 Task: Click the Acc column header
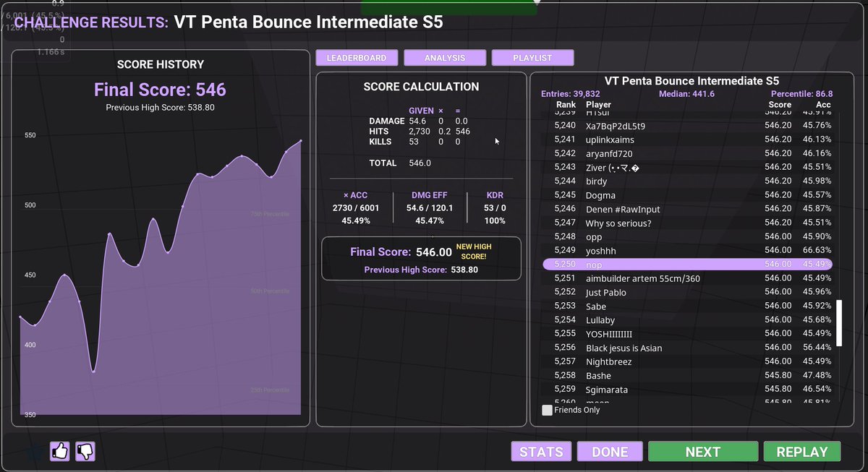click(823, 105)
